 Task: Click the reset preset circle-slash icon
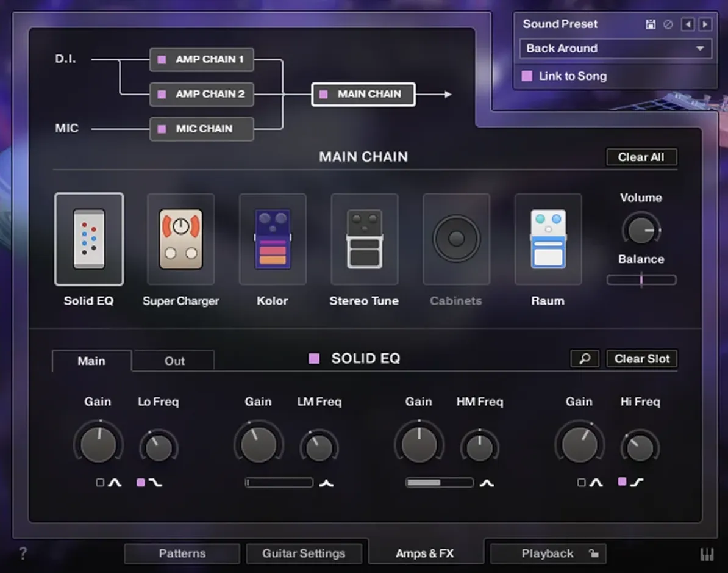(x=668, y=24)
